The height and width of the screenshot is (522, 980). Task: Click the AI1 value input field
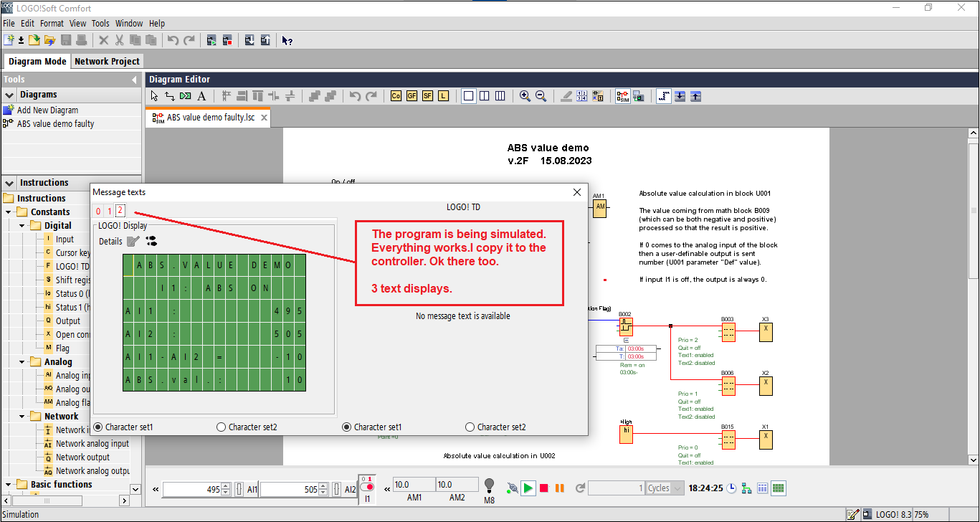[192, 489]
